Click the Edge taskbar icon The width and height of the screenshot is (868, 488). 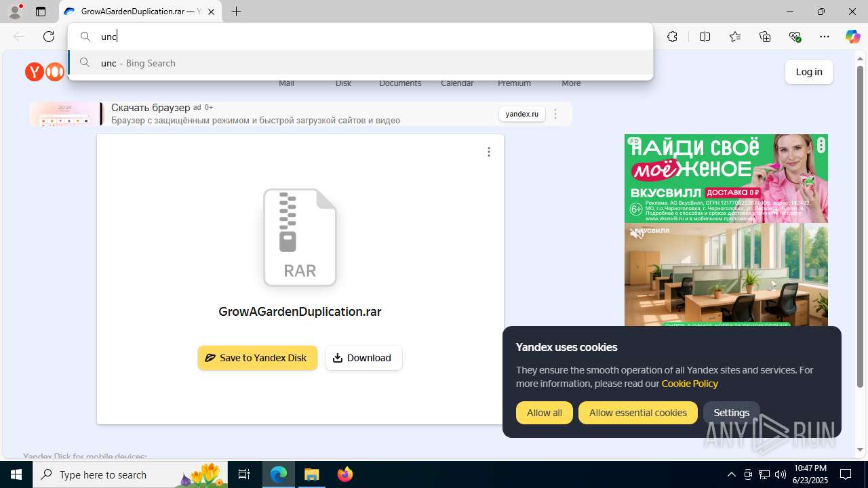point(279,474)
